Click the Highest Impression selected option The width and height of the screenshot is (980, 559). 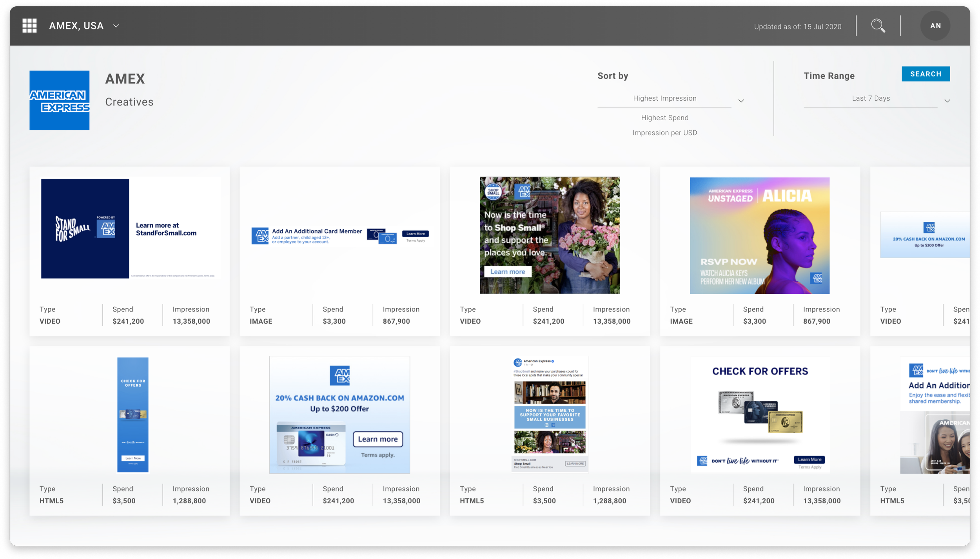click(x=664, y=98)
